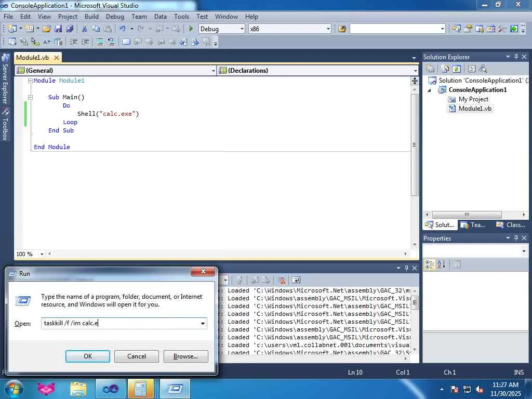Start debugging with the green play icon
Image resolution: width=532 pixels, height=399 pixels.
tap(191, 29)
